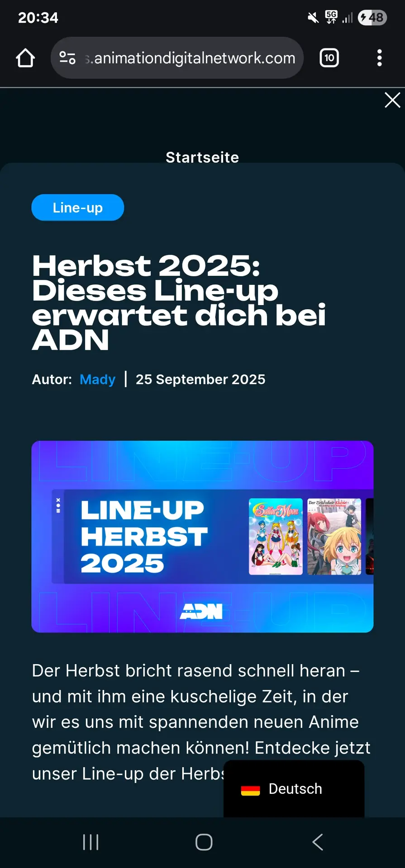Open the Deutsch language selector

coord(294,789)
